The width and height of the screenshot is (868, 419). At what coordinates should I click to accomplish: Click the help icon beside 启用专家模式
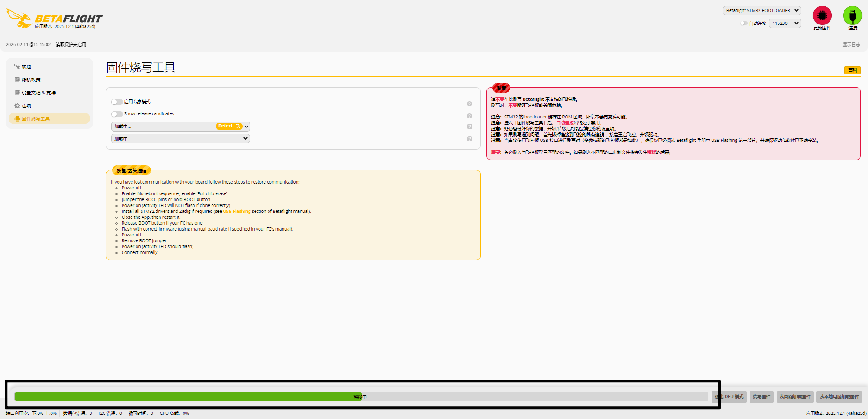point(469,104)
